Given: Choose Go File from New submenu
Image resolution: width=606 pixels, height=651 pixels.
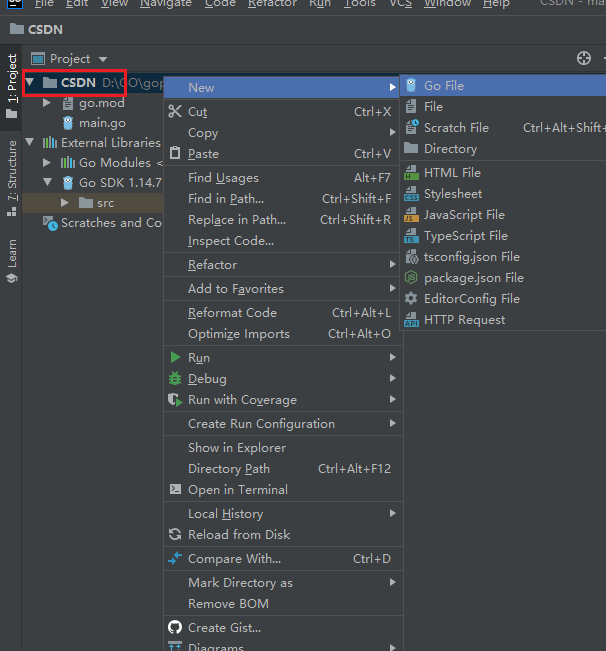Looking at the screenshot, I should click(503, 86).
